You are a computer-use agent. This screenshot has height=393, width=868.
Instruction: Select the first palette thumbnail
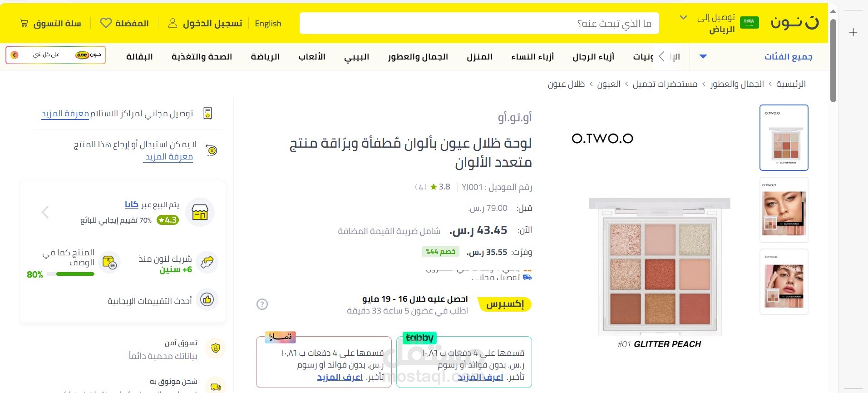(x=784, y=138)
